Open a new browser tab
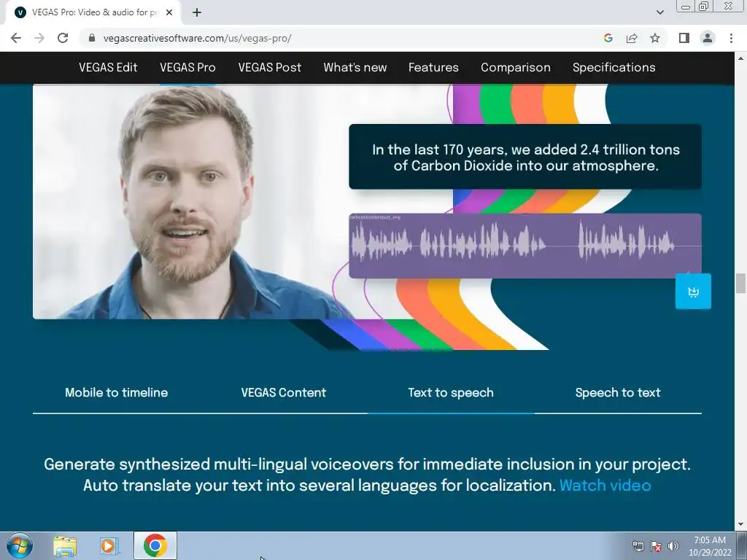This screenshot has width=747, height=560. tap(197, 12)
